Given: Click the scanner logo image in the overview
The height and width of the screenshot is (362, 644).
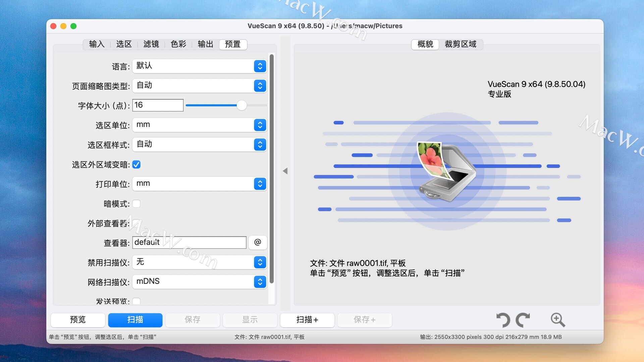Looking at the screenshot, I should (447, 171).
